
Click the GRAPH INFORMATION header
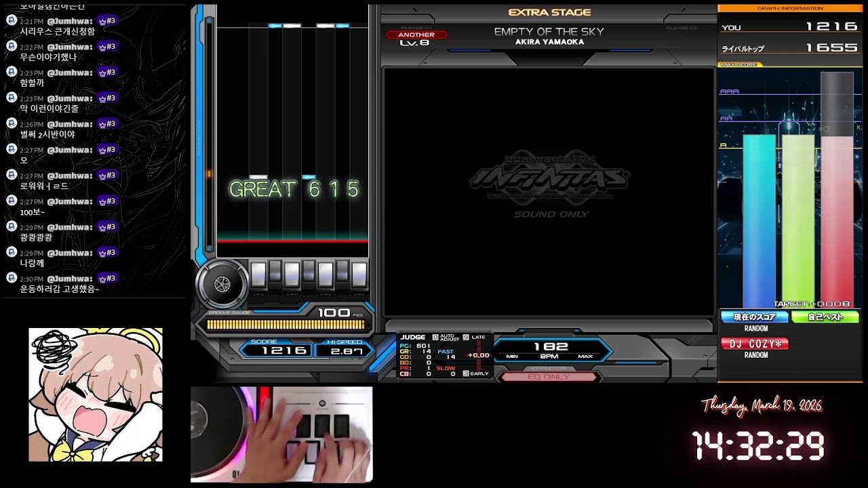(x=789, y=8)
